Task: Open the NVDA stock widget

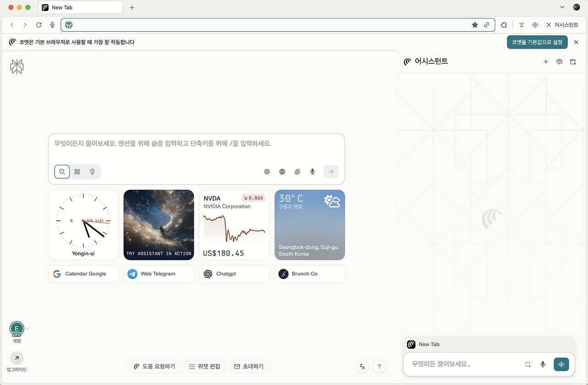Action: tap(234, 225)
